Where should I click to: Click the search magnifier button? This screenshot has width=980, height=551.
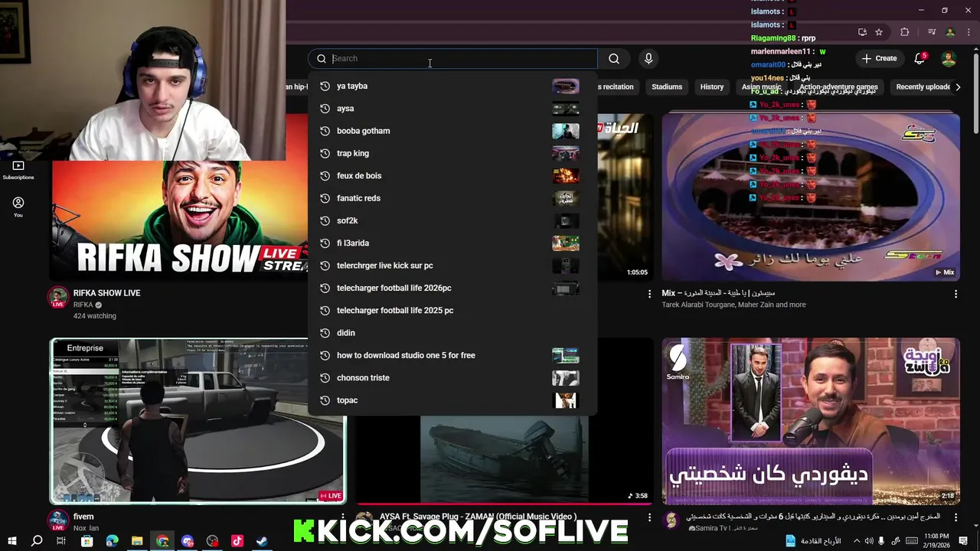tap(614, 59)
